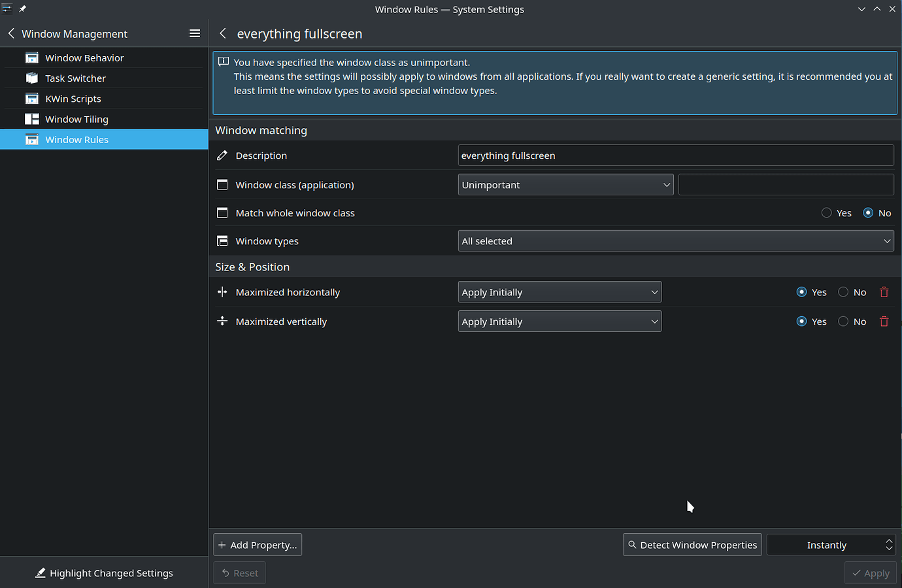
Task: Open the Instantly detection delay selector
Action: (x=831, y=545)
